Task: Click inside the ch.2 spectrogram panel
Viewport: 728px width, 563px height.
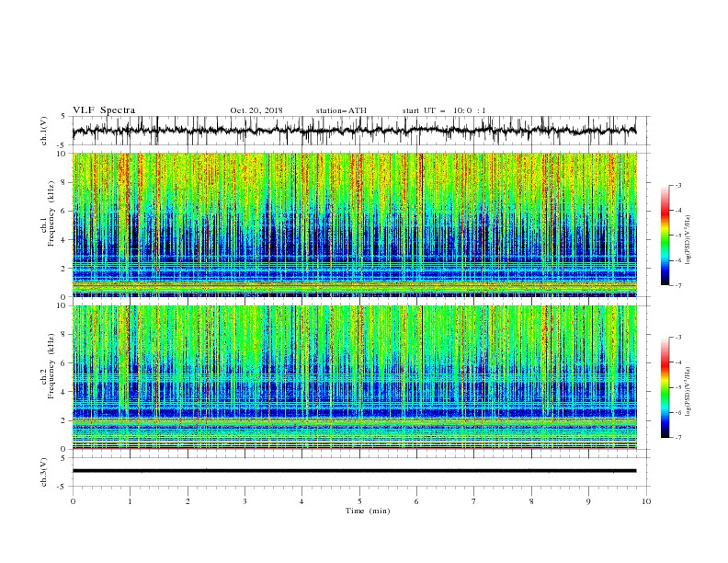Action: click(x=354, y=377)
